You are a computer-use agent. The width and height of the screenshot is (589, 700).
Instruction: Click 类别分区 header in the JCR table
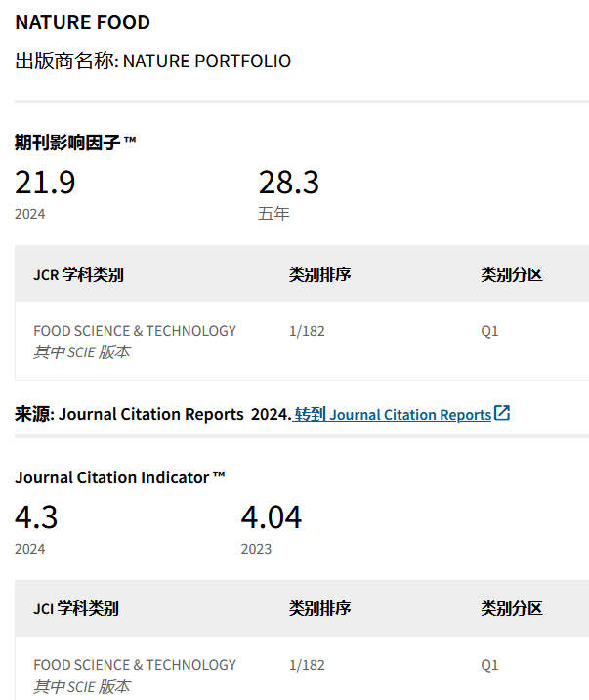click(x=511, y=274)
